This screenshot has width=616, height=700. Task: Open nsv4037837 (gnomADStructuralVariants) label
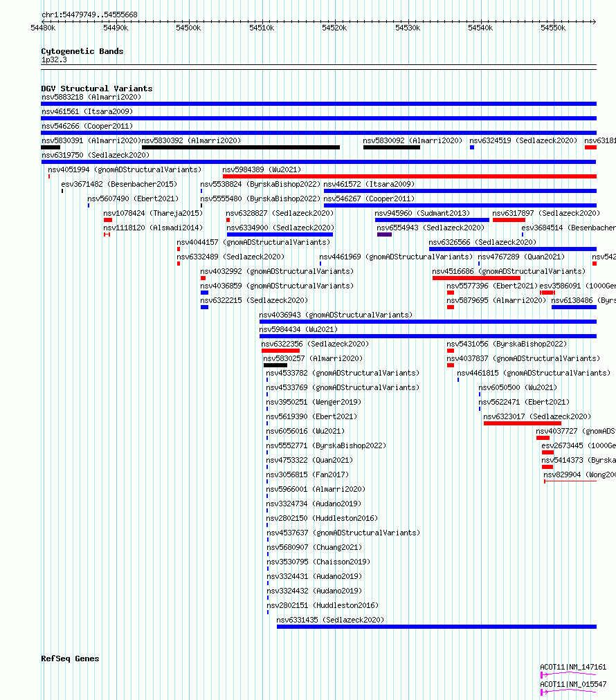coord(523,358)
